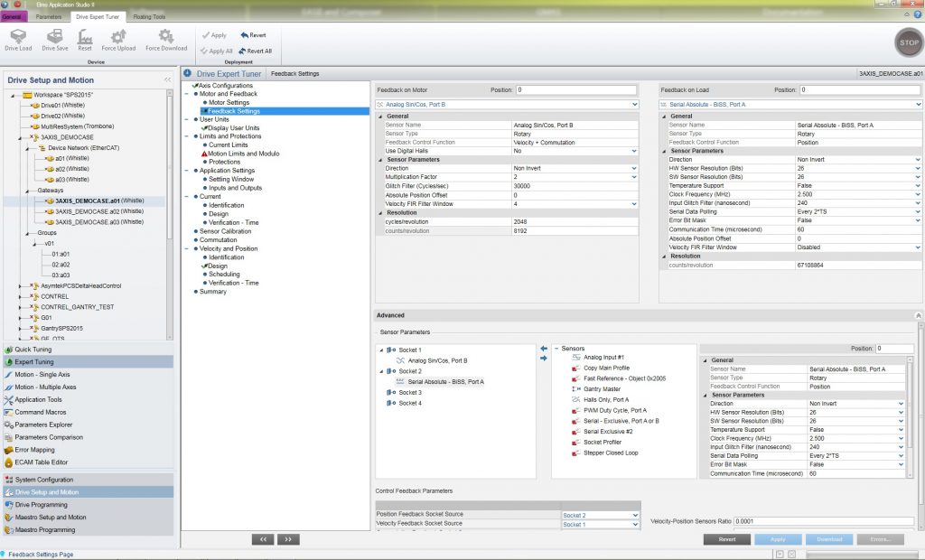Screen dimensions: 925x560
Task: Go to next page with >> button
Action: point(288,539)
